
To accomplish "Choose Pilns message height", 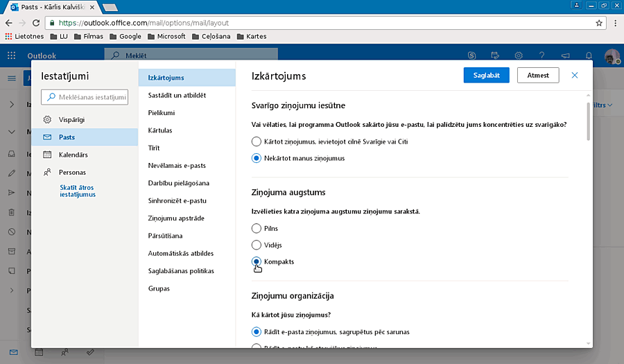I will pos(257,228).
